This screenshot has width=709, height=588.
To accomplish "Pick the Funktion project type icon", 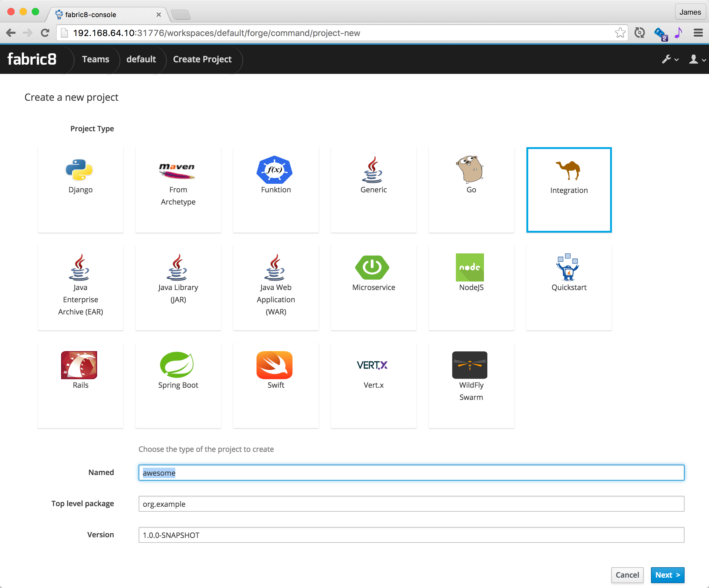I will (x=275, y=170).
